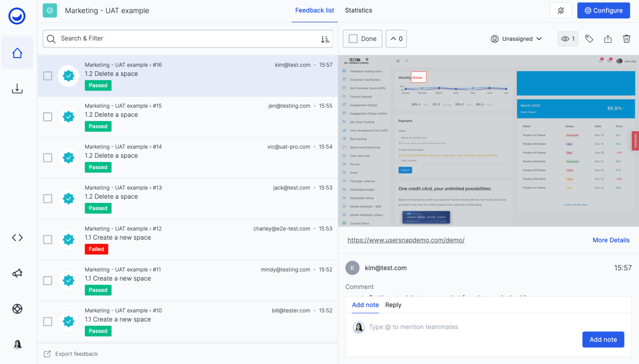Switch to the Statistics tab
639x364 pixels.
[x=358, y=10]
